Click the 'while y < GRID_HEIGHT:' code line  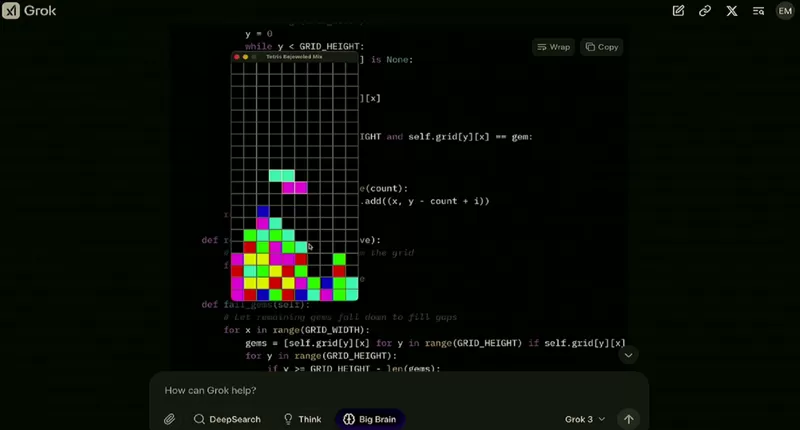coord(305,46)
